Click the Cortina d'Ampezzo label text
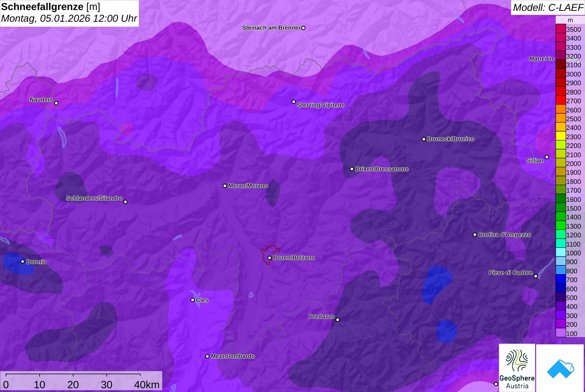The width and height of the screenshot is (585, 392). point(505,235)
